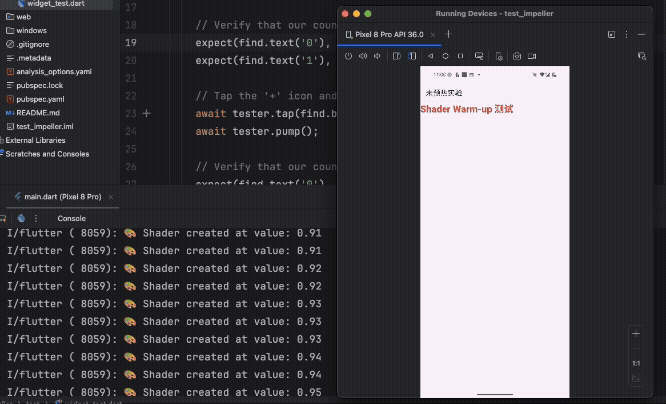Close the Pixel 8 Pro API 36.0 tab
Viewport: 666px width, 404px height.
[x=433, y=35]
